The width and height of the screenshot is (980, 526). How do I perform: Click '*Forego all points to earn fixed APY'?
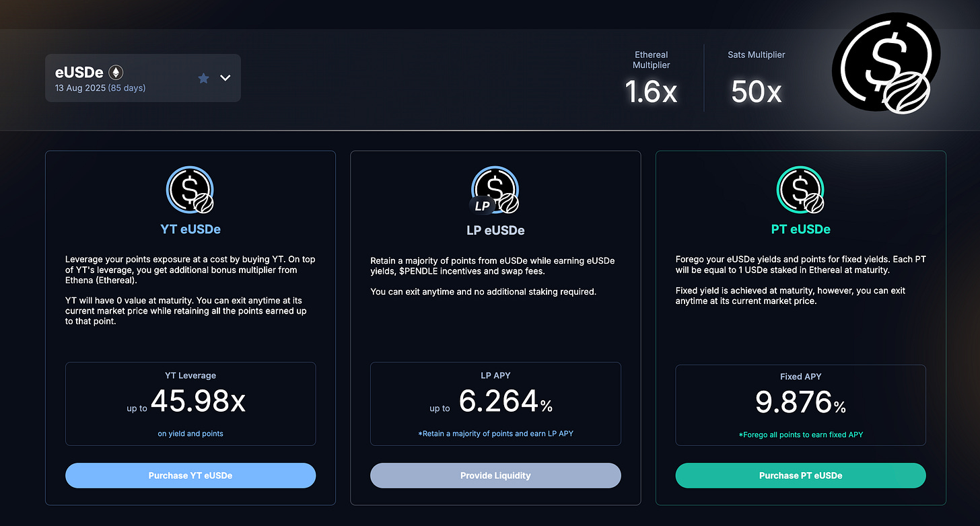click(801, 435)
